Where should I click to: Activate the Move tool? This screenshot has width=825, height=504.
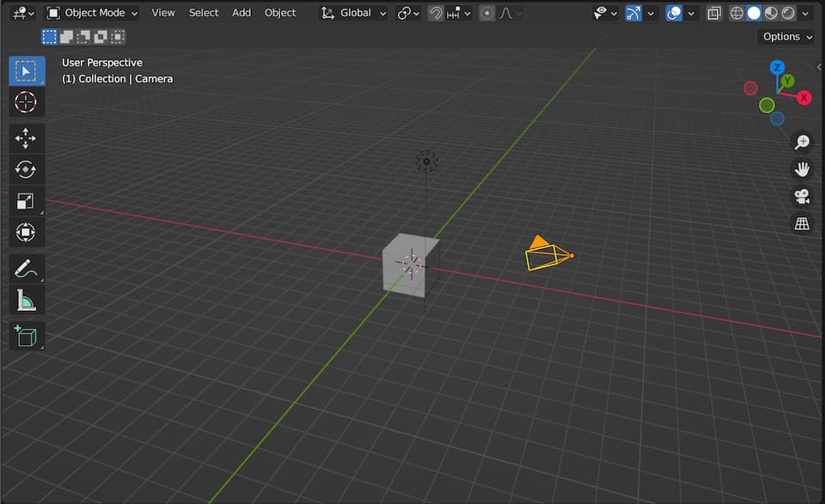click(x=26, y=138)
